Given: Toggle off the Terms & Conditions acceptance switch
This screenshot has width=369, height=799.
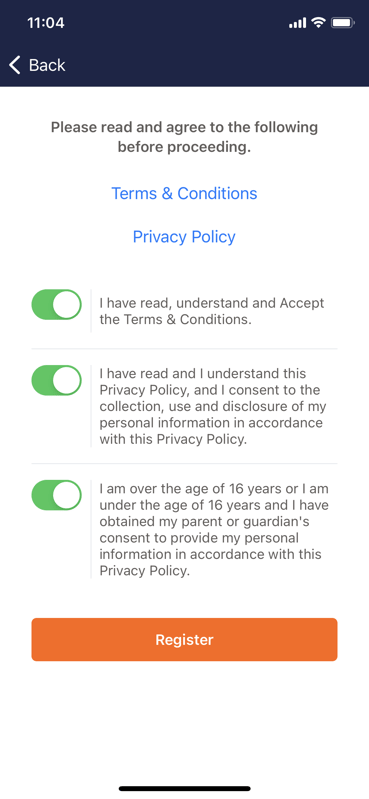Looking at the screenshot, I should 57,305.
